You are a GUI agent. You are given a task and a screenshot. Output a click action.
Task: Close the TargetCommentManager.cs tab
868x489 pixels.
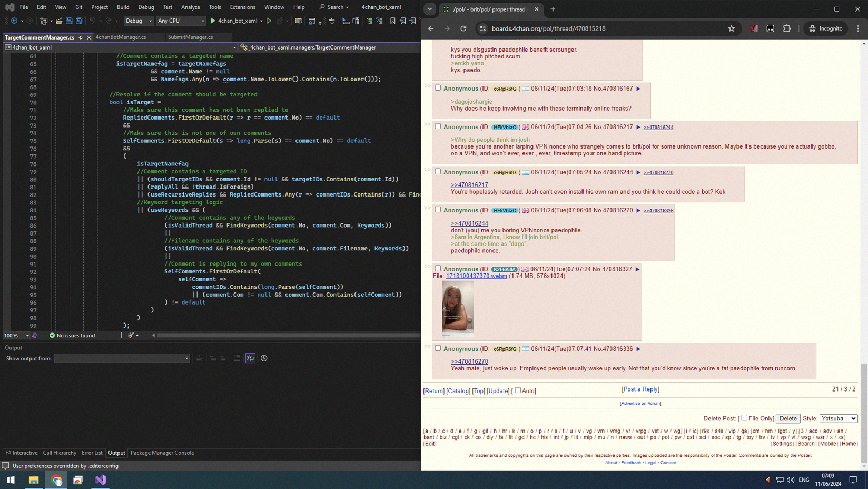point(89,37)
